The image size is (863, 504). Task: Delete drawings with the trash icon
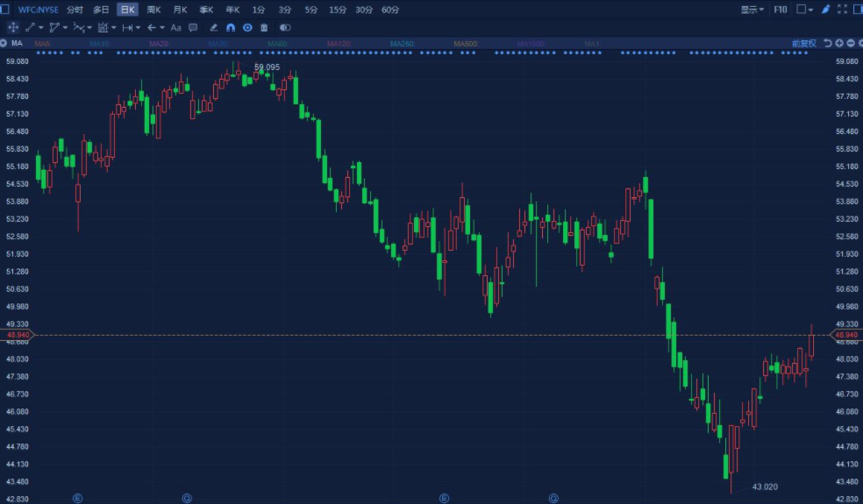pos(264,27)
